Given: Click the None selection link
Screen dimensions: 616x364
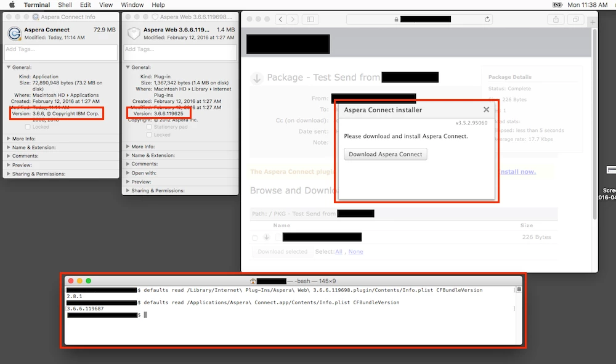Looking at the screenshot, I should click(x=355, y=252).
